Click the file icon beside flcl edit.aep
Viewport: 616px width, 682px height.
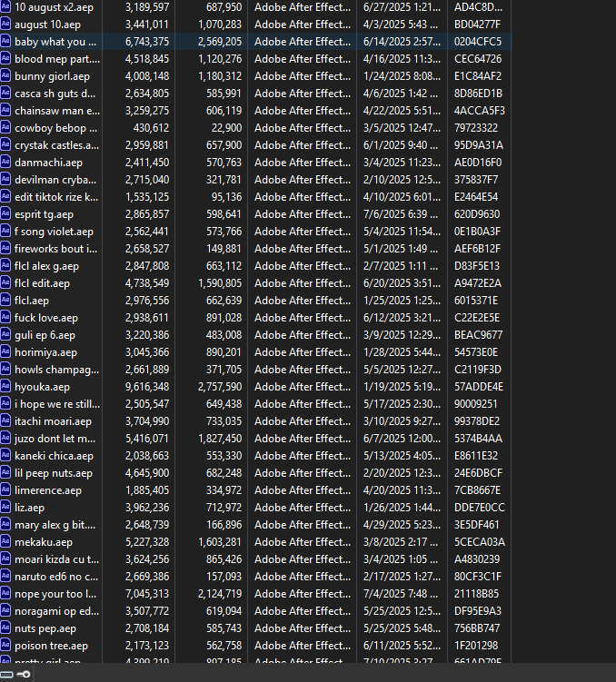[x=5, y=282]
